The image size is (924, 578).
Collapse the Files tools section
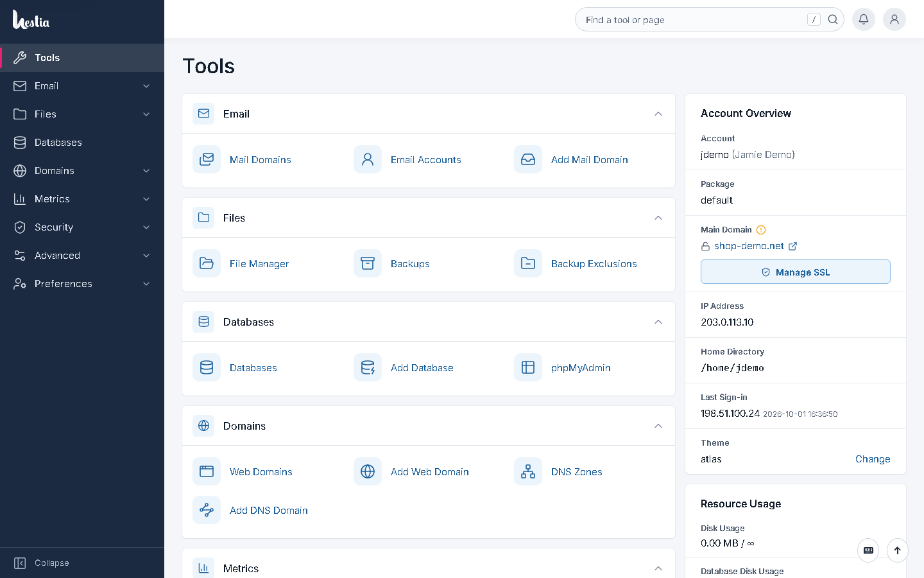(x=658, y=218)
